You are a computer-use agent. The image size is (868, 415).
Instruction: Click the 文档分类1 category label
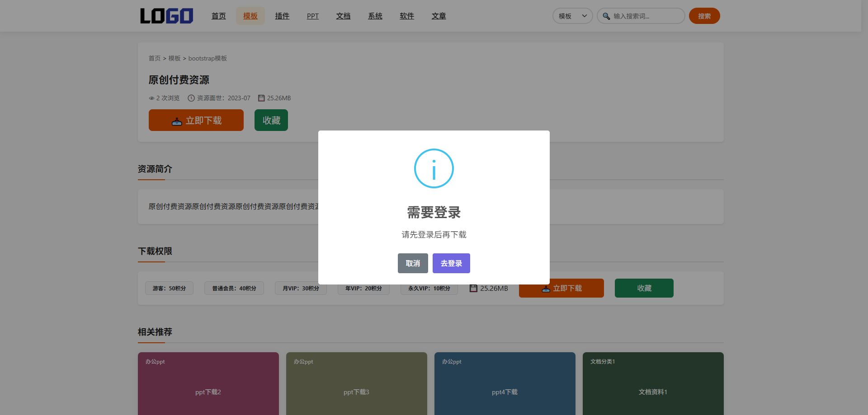(x=603, y=362)
